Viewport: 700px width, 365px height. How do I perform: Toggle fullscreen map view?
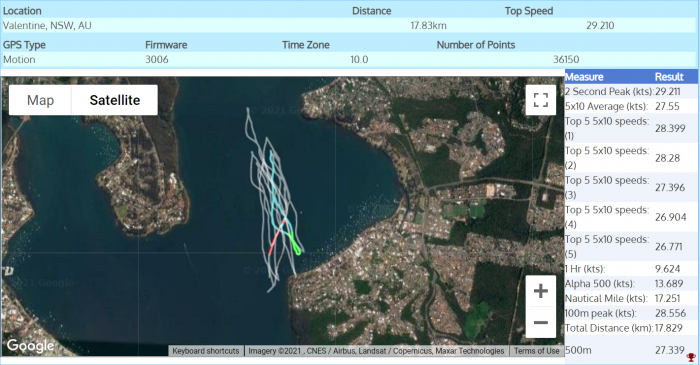click(x=541, y=100)
